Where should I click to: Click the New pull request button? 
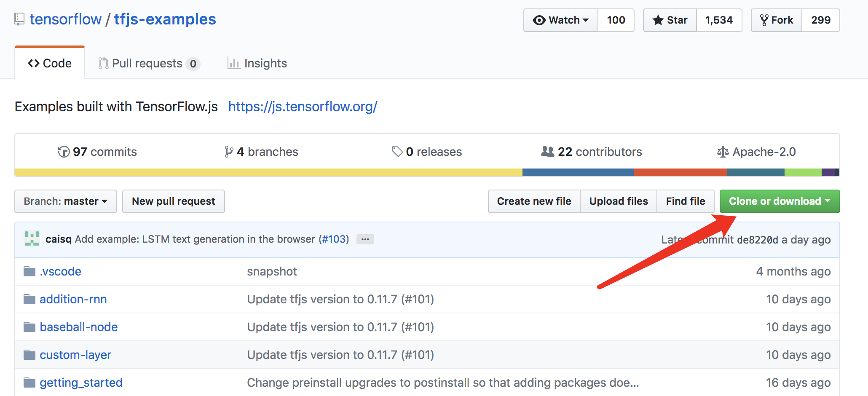coord(174,201)
